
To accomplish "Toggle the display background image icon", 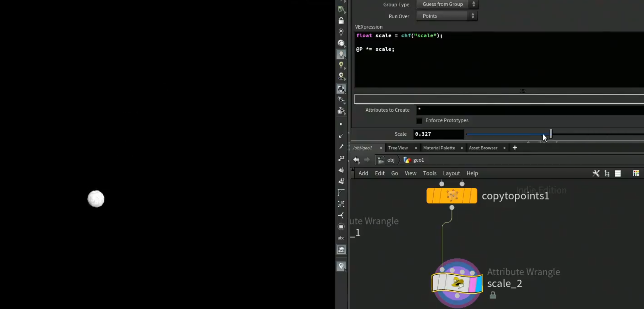I will (341, 250).
